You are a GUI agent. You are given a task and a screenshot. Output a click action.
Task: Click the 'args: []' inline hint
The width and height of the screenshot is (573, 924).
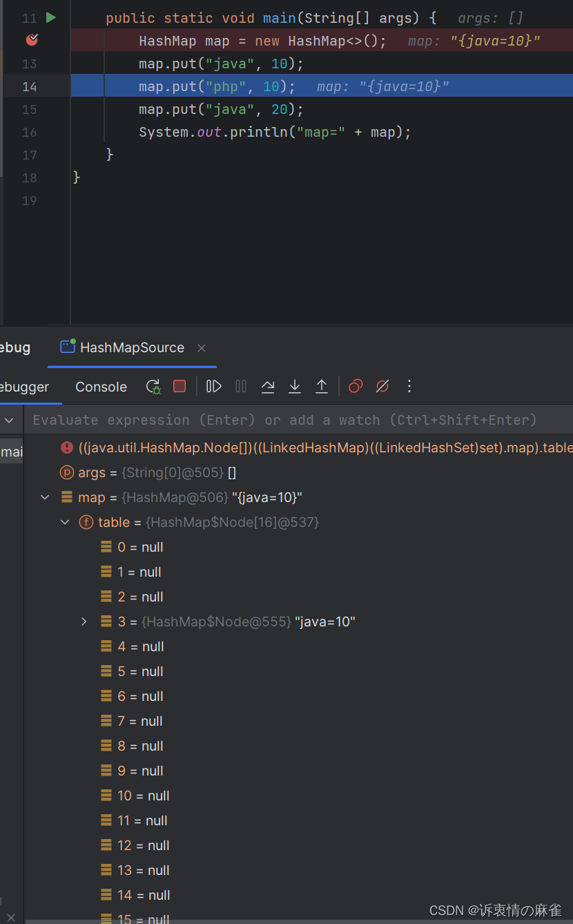(x=491, y=18)
